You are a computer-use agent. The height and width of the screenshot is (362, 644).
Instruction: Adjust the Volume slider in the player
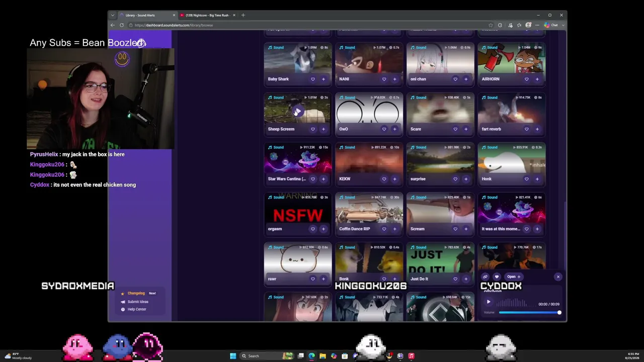coord(530,313)
